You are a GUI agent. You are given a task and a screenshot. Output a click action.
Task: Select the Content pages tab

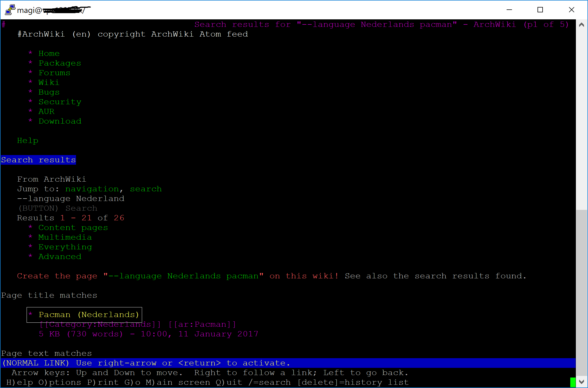(x=73, y=228)
